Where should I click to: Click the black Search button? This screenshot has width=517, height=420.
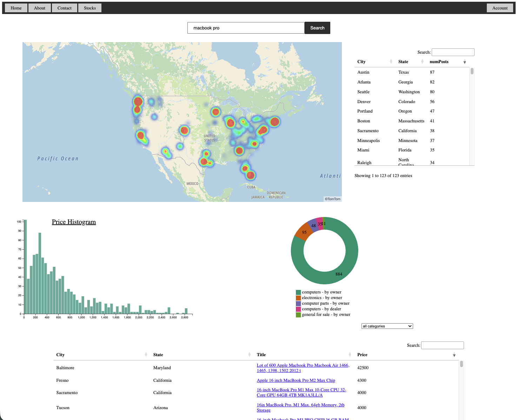point(317,28)
